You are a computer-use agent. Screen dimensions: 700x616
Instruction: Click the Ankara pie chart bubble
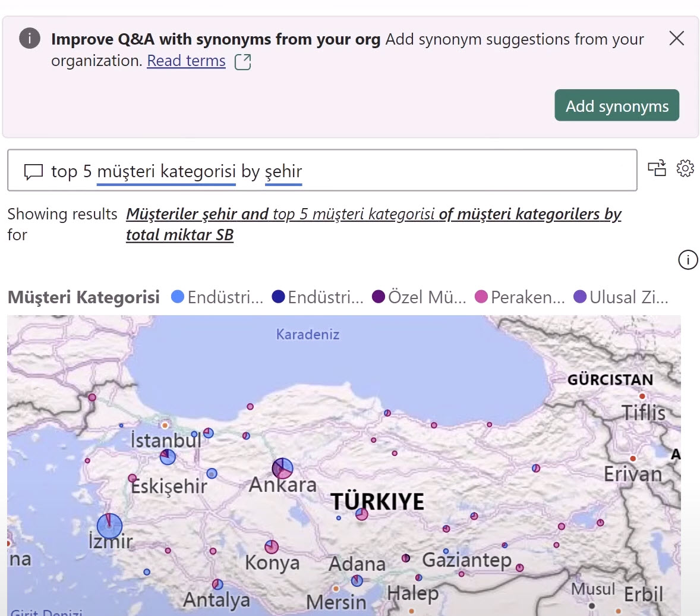(283, 468)
